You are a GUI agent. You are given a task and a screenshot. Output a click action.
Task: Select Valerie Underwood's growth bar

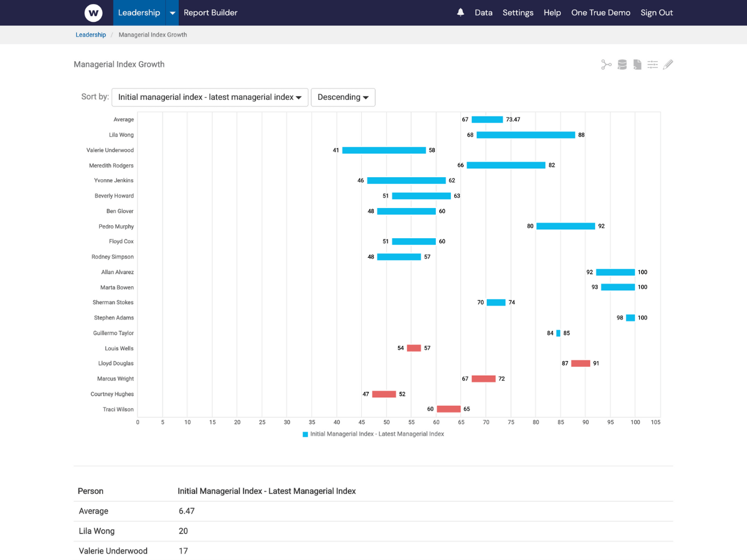pyautogui.click(x=384, y=150)
